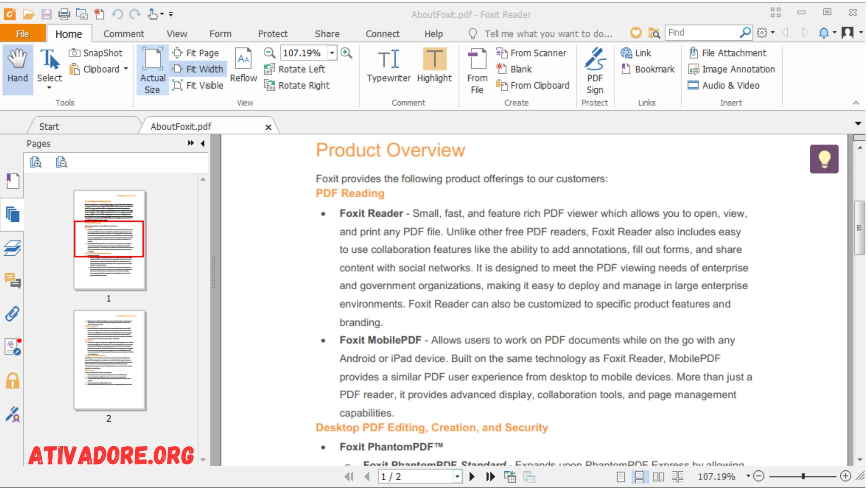Viewport: 868px width, 488px height.
Task: Expand the Clipboard dropdown arrow
Action: tap(126, 69)
